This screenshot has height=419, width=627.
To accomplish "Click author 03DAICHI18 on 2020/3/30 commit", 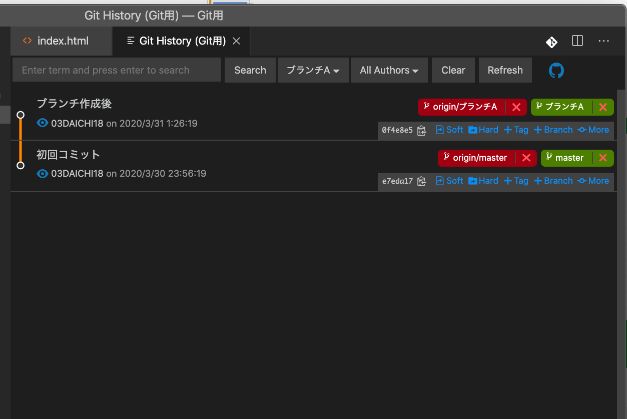I will 77,174.
